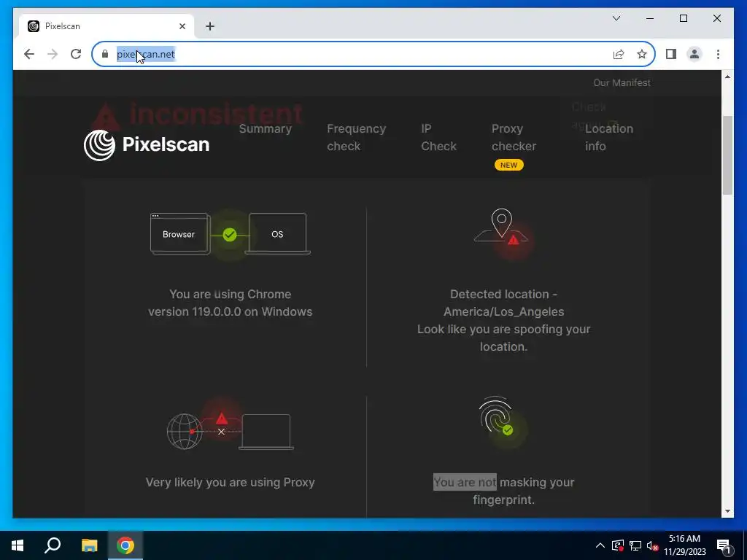Click the share page icon in address bar
The image size is (747, 560).
619,54
